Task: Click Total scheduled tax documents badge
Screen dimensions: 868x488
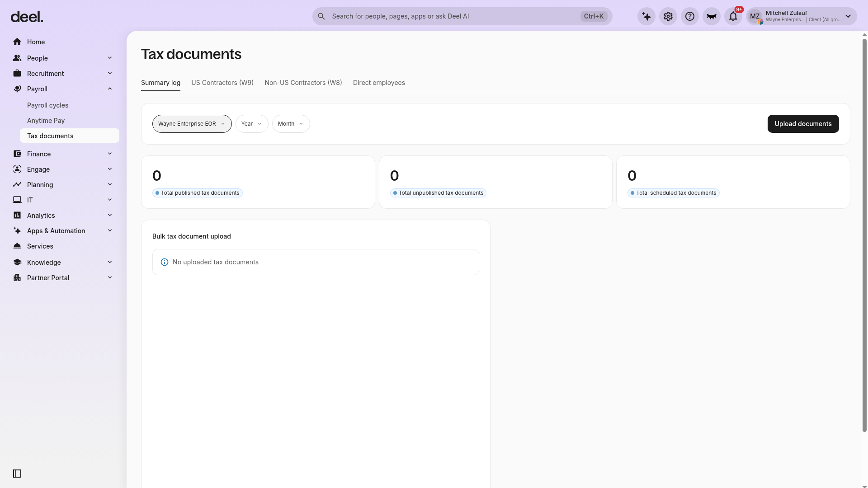Action: 674,193
